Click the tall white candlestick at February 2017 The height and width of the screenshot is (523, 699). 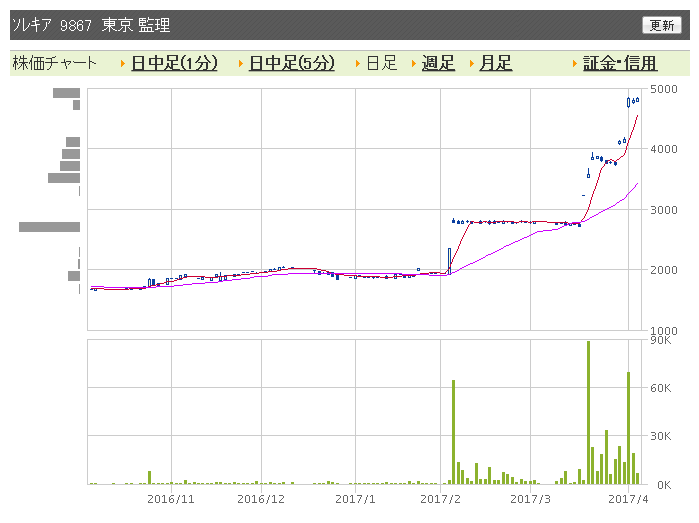[449, 261]
